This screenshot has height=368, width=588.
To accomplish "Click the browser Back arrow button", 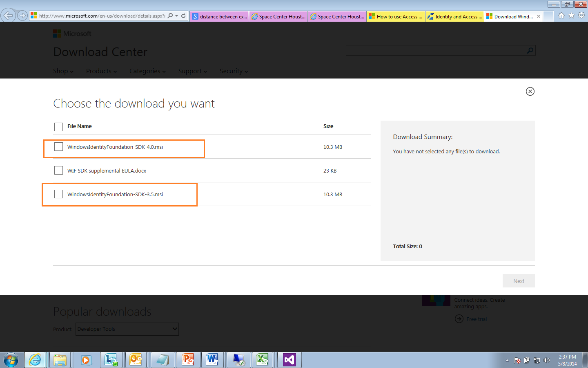I will coord(8,16).
